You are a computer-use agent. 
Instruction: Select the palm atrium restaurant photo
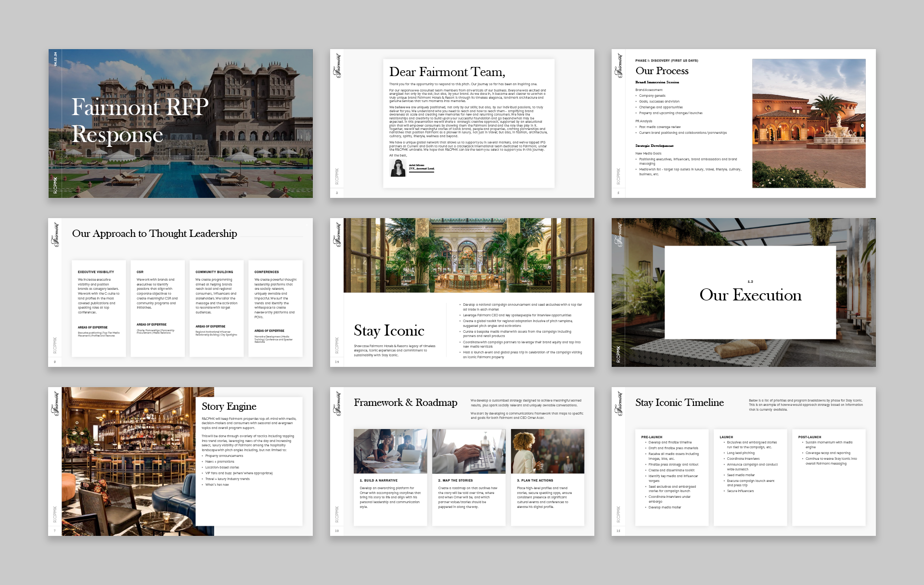click(x=468, y=255)
